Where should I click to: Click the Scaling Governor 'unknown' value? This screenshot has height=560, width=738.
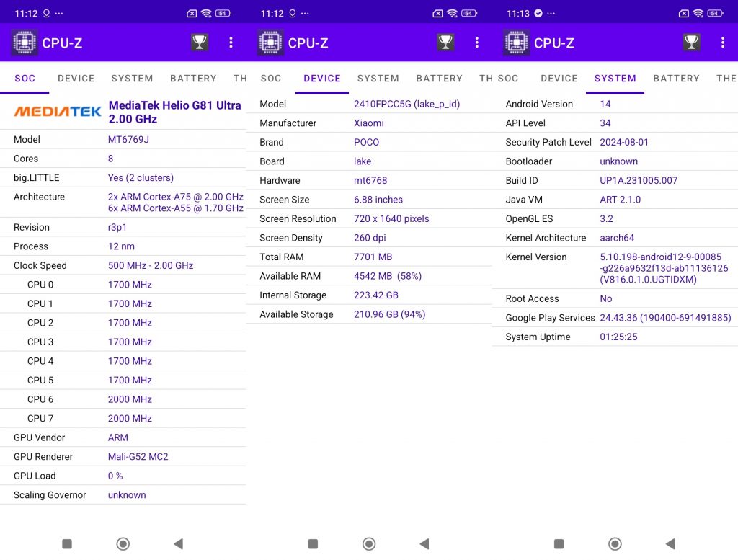tap(127, 495)
